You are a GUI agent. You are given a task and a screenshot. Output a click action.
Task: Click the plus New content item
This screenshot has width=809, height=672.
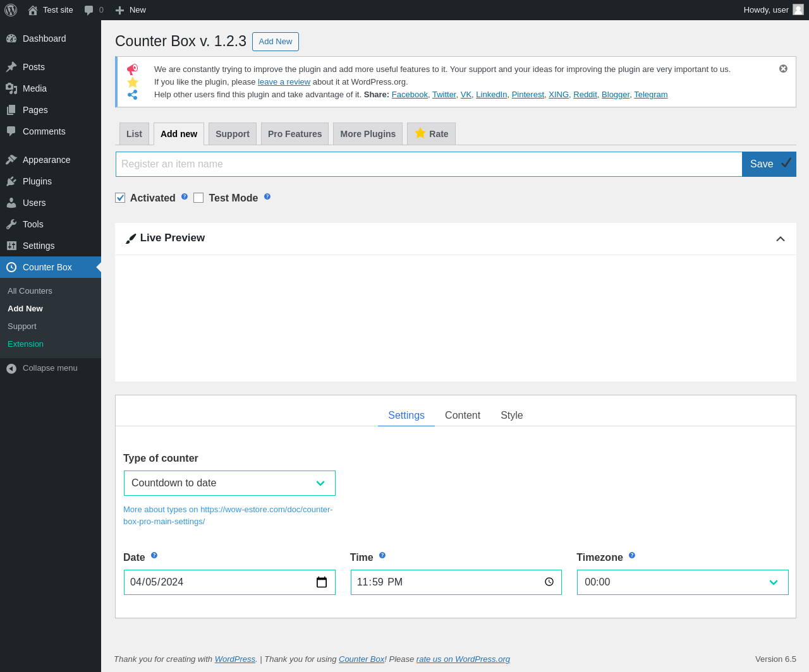130,10
